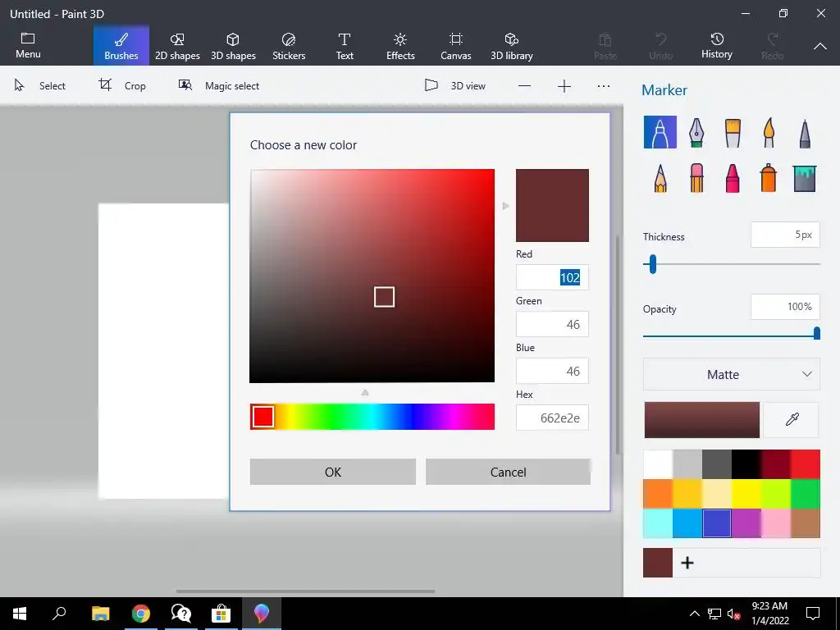Add a custom color with plus button
This screenshot has width=840, height=630.
pyautogui.click(x=687, y=563)
